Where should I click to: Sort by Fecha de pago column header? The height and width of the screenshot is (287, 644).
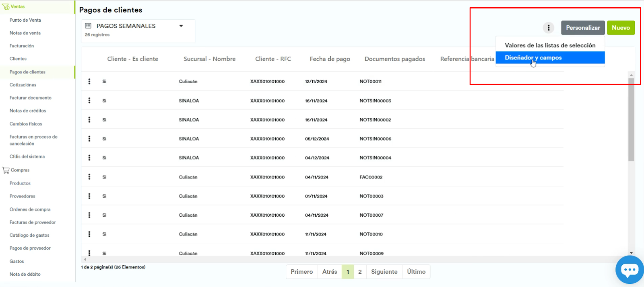330,59
